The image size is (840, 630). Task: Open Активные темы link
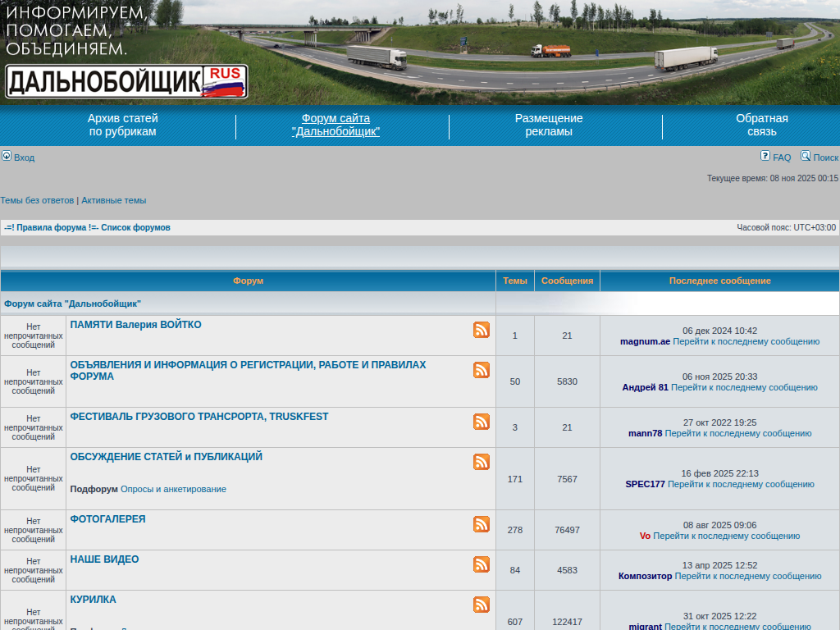[113, 200]
